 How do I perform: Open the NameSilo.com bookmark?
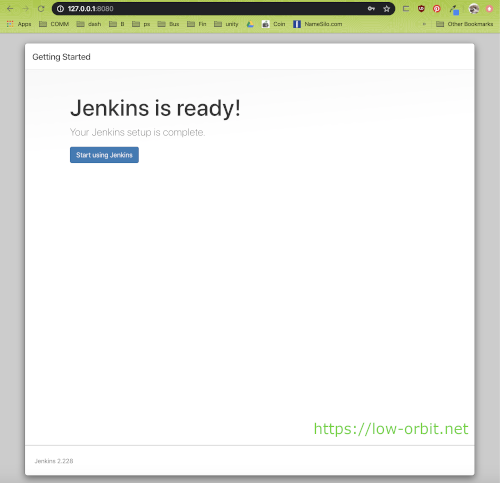pyautogui.click(x=318, y=24)
